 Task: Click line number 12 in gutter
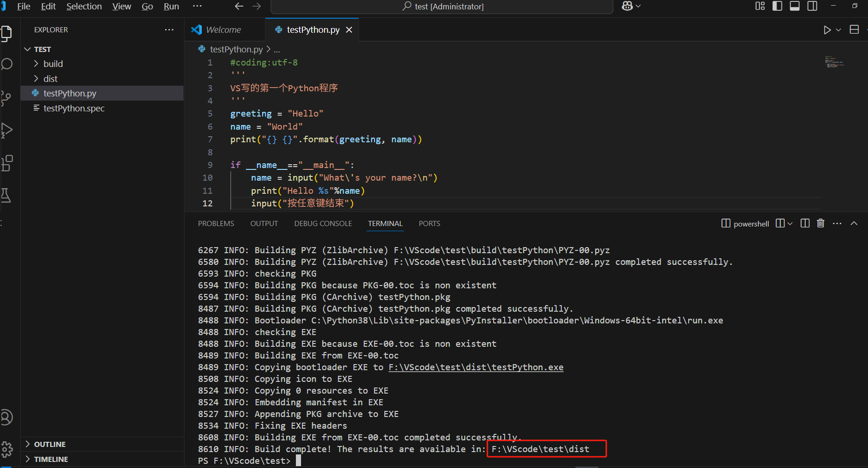(207, 204)
